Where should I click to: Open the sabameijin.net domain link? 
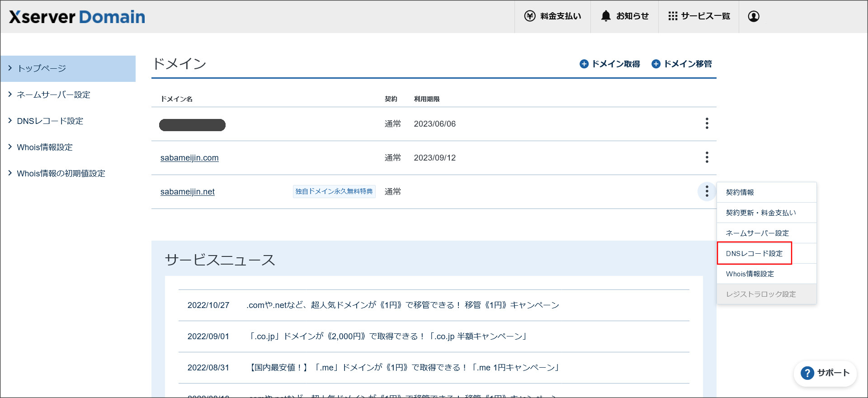coord(188,192)
